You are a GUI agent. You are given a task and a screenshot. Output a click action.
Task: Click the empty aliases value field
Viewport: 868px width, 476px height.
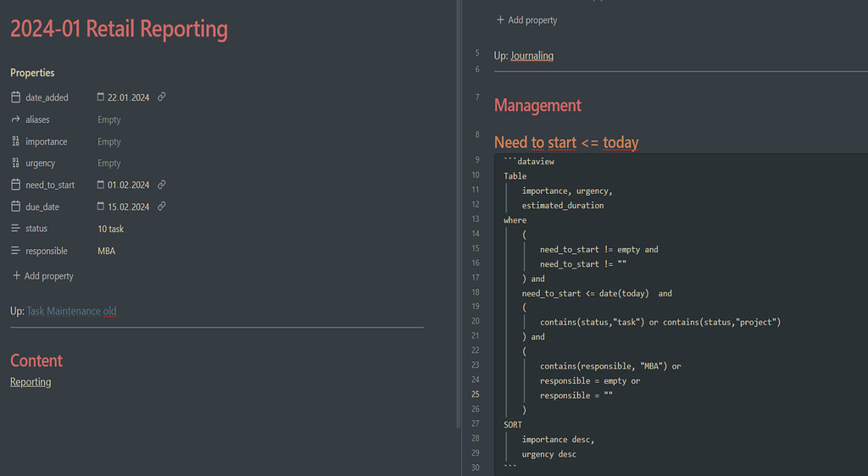pos(109,119)
